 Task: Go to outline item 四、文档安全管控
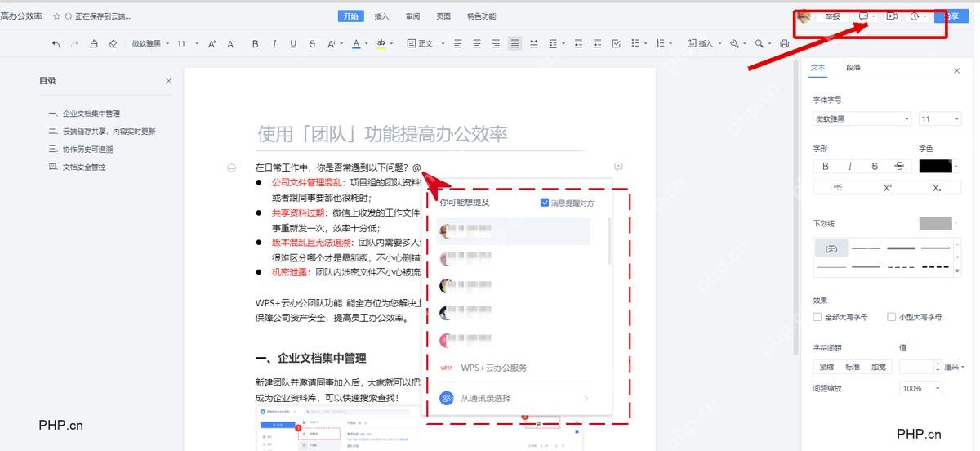(x=77, y=167)
